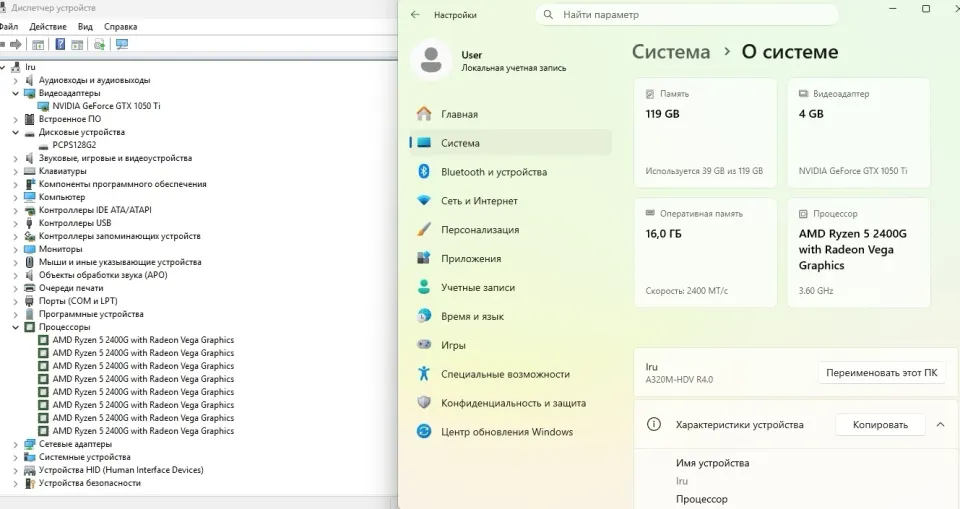Click the Bluetooth icon in Settings sidebar

pyautogui.click(x=424, y=172)
